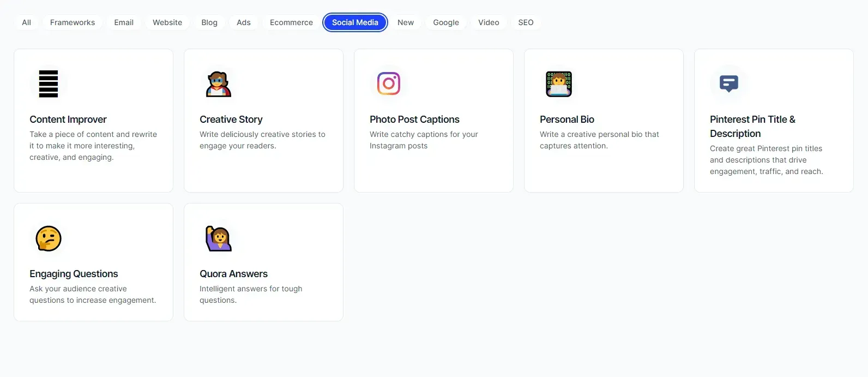This screenshot has width=868, height=377.
Task: Open the Video category
Action: [x=489, y=22]
